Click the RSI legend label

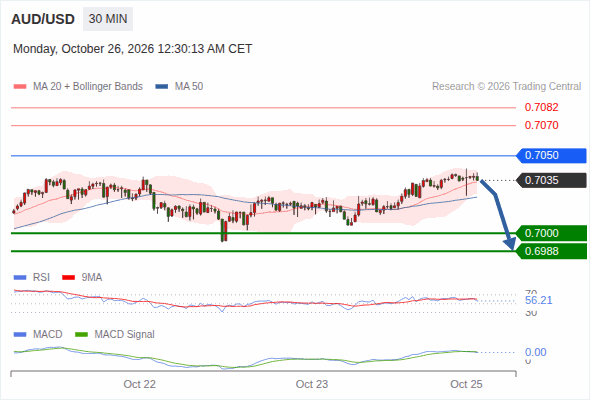click(41, 278)
